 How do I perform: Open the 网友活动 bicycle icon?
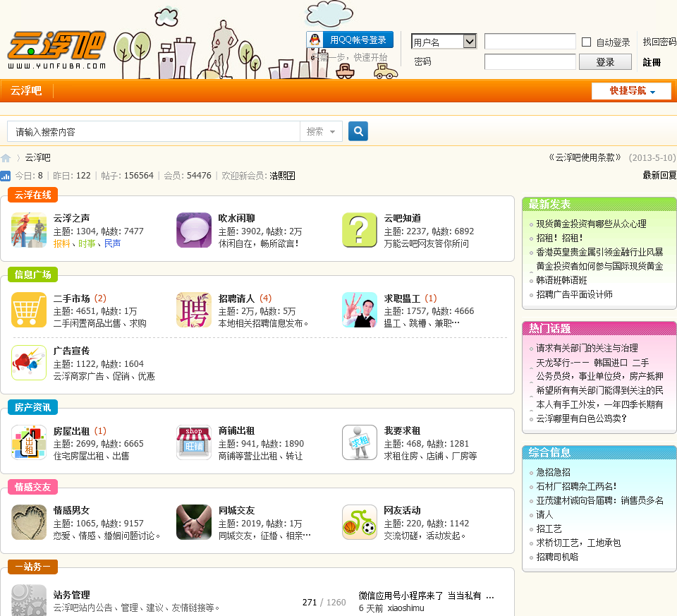(359, 522)
